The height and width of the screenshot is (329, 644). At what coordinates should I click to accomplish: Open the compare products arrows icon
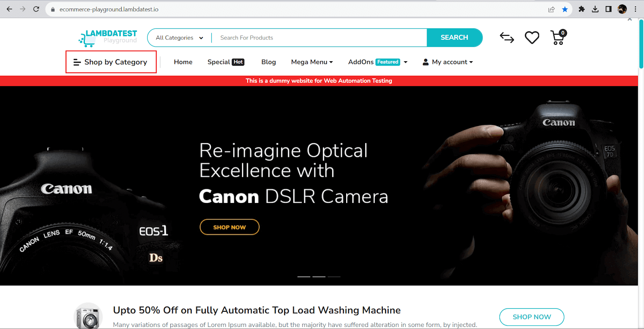click(507, 37)
